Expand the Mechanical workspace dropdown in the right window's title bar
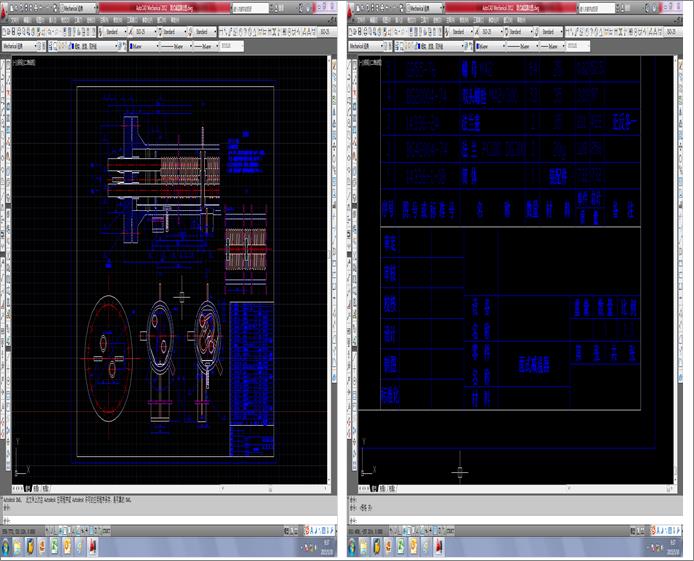This screenshot has height=561, width=694. point(424,8)
